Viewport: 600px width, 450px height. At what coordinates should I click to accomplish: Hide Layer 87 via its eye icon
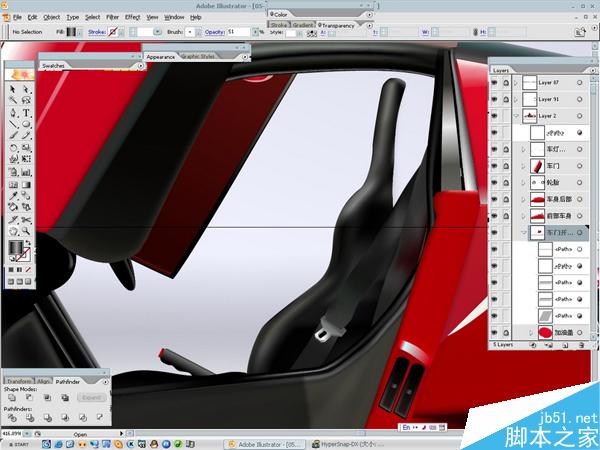point(494,82)
